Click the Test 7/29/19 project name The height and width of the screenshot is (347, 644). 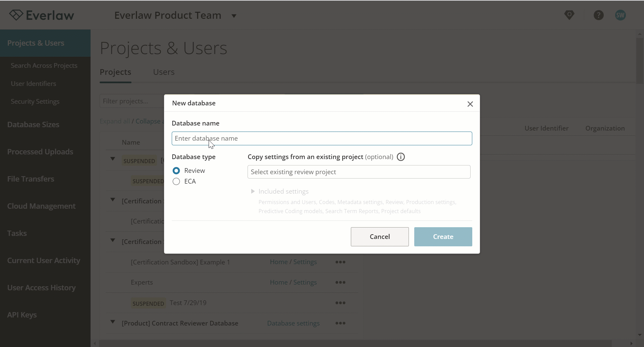(188, 303)
